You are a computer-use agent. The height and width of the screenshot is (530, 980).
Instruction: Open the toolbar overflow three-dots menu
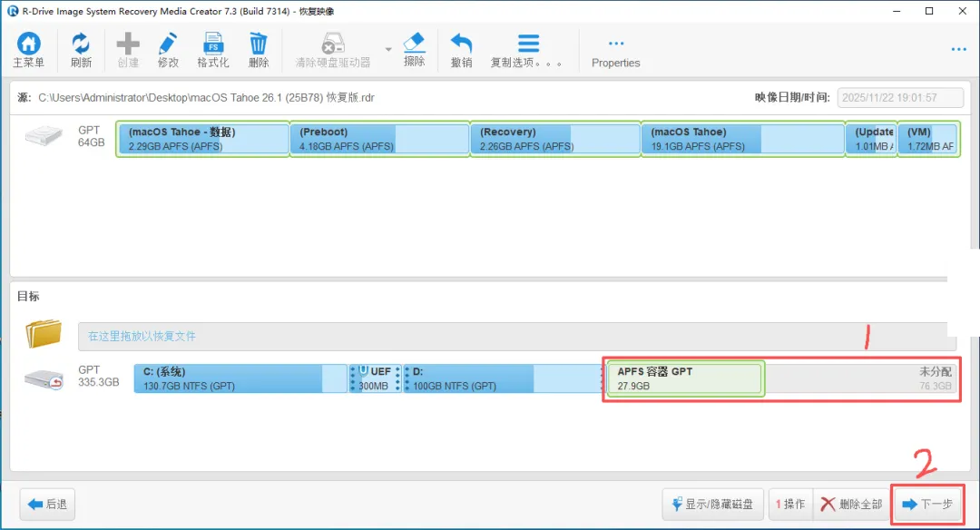(x=959, y=49)
